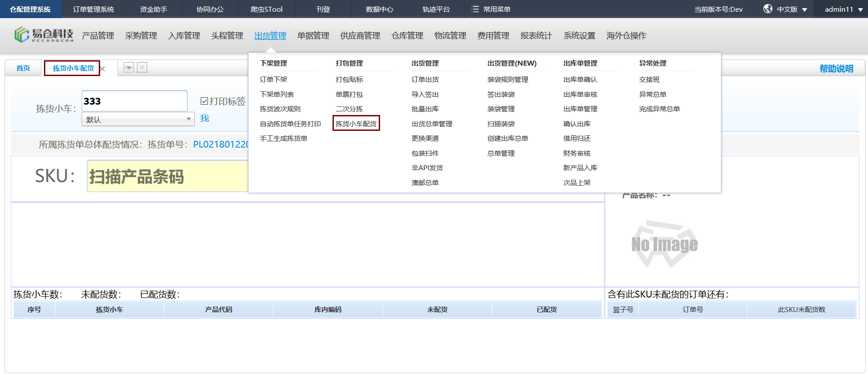Click the tab list dropdown arrow icon
Screen dimensions: 868x374
click(x=129, y=67)
